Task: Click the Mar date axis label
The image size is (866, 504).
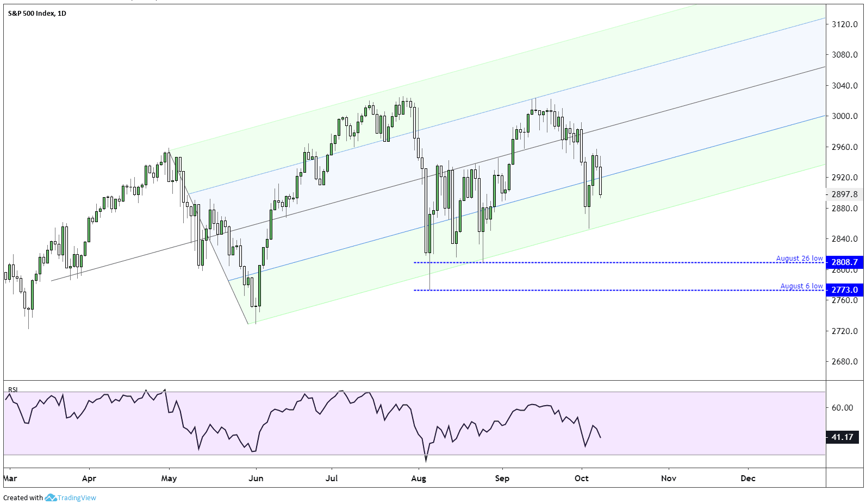Action: (10, 478)
